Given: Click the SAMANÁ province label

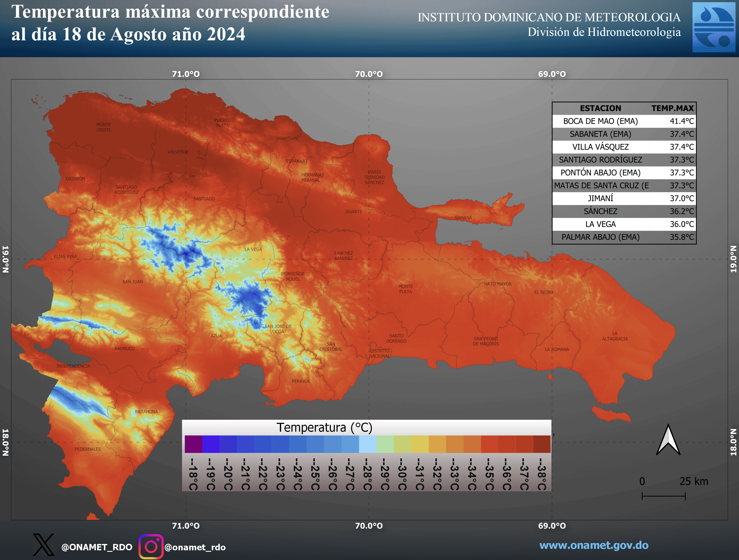Looking at the screenshot, I should [463, 218].
